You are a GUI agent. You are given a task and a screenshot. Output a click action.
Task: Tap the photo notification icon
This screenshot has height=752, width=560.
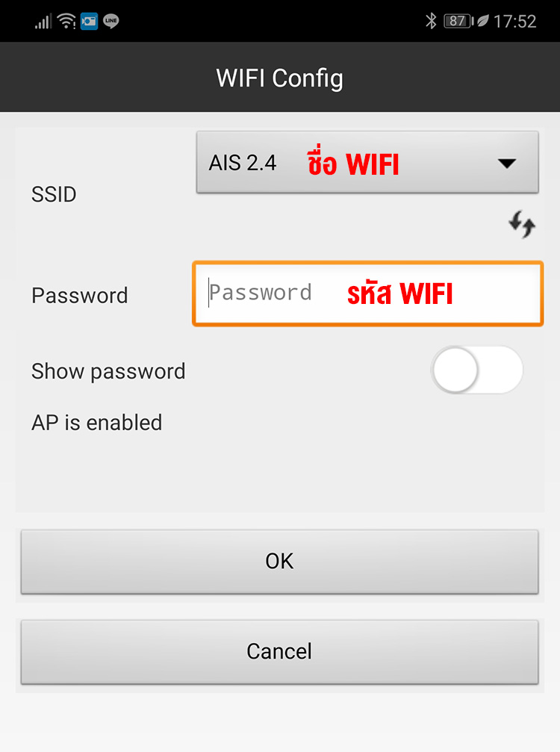(x=89, y=22)
